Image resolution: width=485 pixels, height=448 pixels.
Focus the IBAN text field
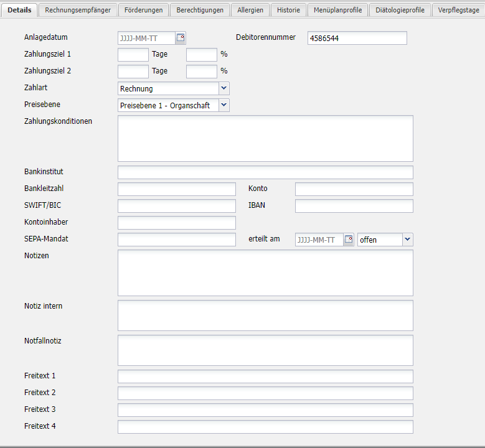(354, 206)
